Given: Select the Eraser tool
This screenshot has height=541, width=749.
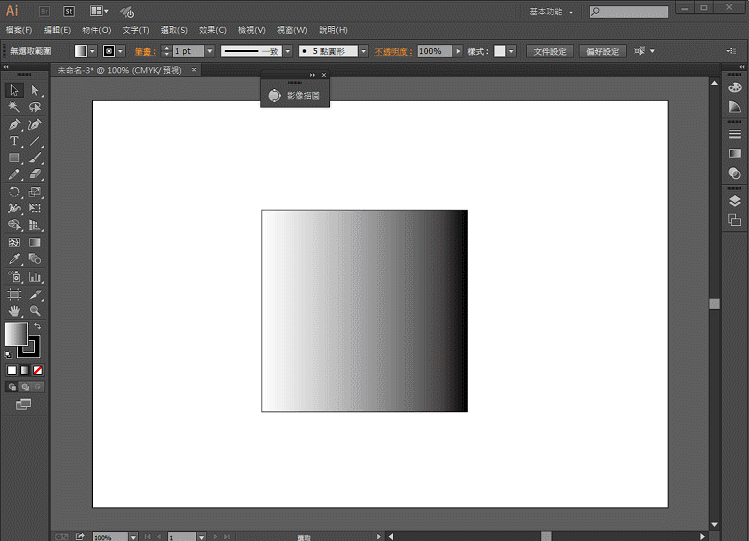Looking at the screenshot, I should (x=35, y=174).
